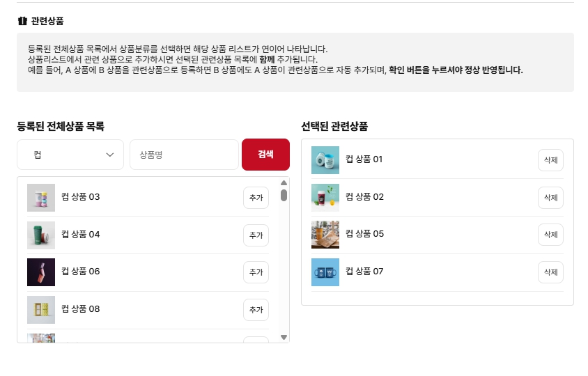Click the 컵 상품 05 thumbnail image
This screenshot has height=376, width=588.
point(325,235)
